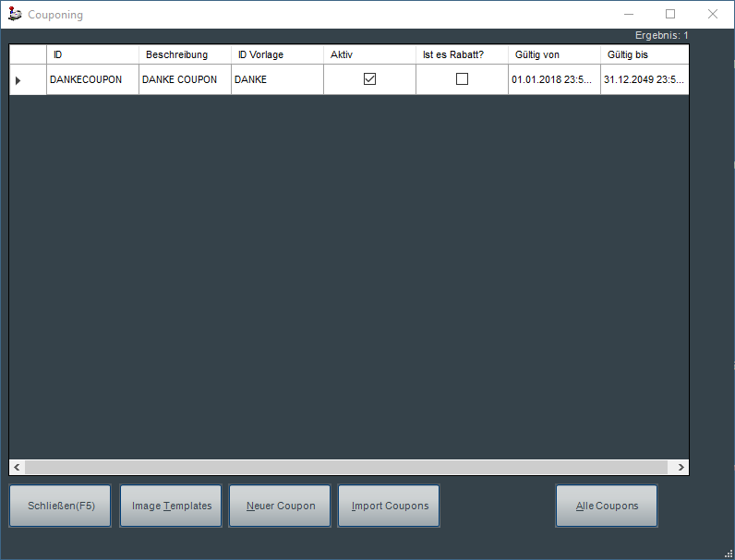735x560 pixels.
Task: Sort by the Beschreibung column header
Action: click(x=185, y=54)
